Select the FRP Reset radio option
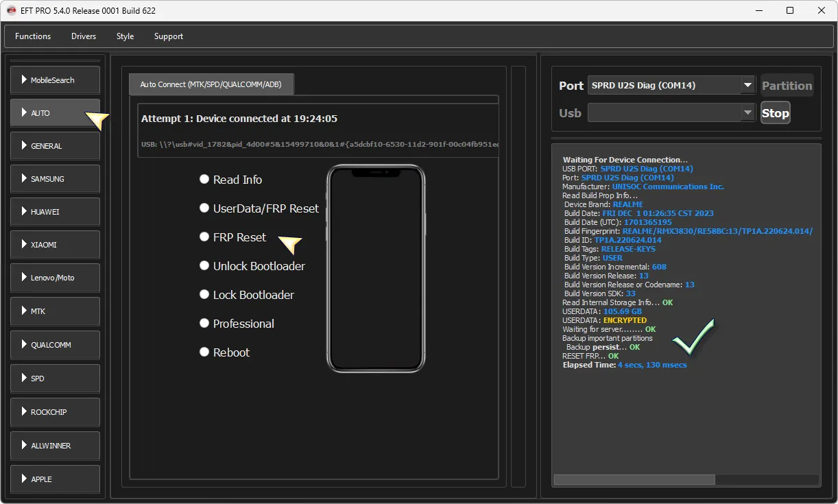The height and width of the screenshot is (504, 838). (x=204, y=237)
